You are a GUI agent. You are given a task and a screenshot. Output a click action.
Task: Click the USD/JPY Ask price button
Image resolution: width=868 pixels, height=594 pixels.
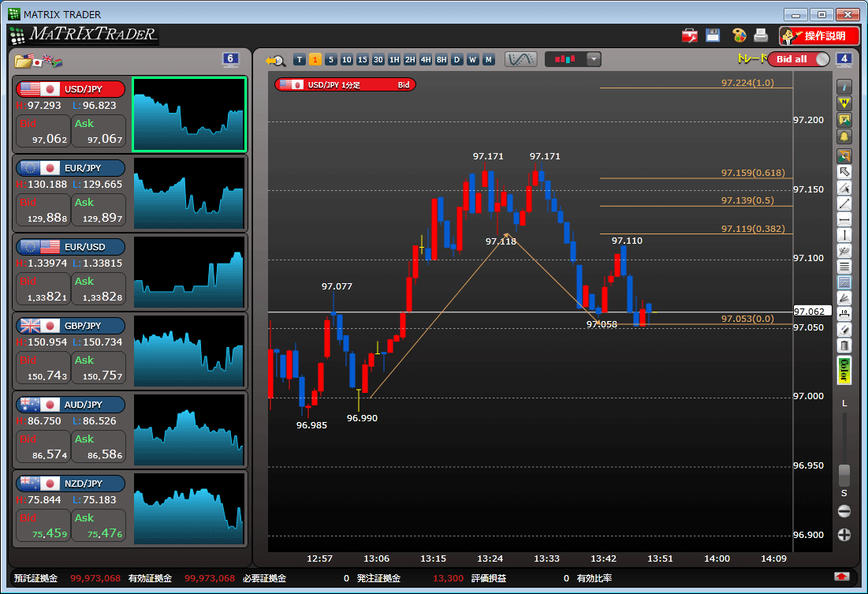pyautogui.click(x=99, y=131)
